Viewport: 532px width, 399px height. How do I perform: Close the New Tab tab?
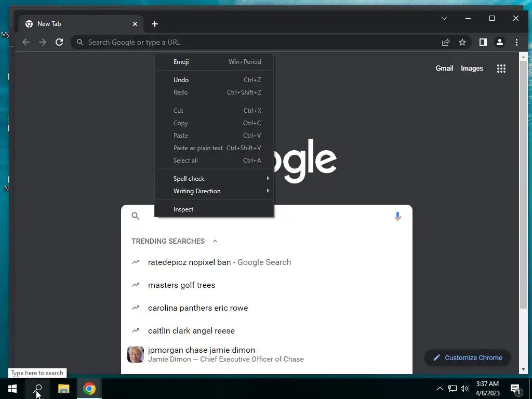click(135, 24)
